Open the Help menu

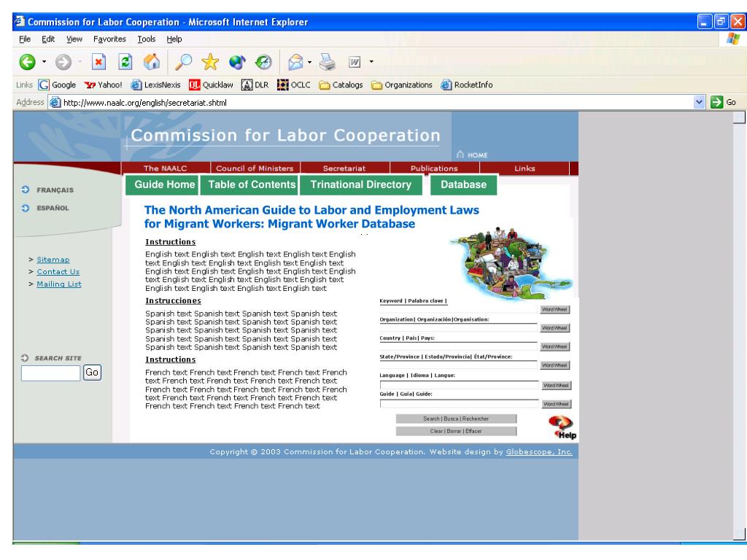click(174, 39)
